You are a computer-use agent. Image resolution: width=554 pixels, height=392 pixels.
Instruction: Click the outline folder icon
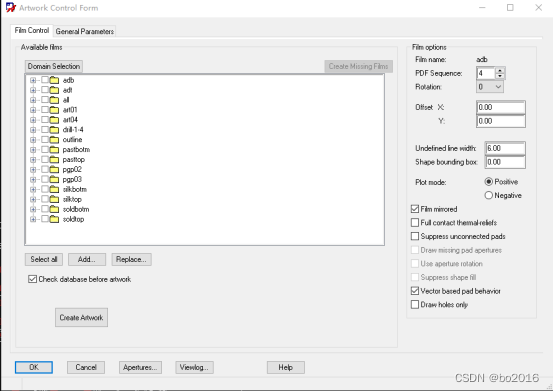pos(54,140)
